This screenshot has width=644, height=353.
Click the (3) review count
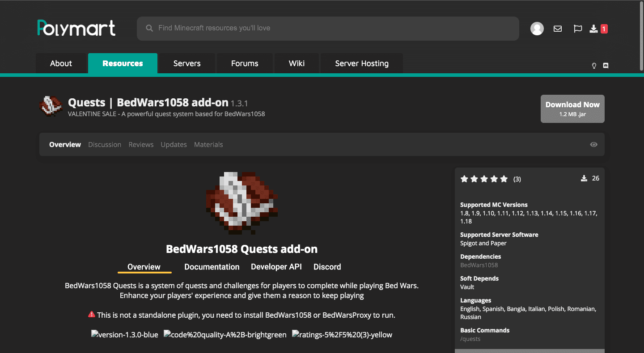tap(517, 179)
